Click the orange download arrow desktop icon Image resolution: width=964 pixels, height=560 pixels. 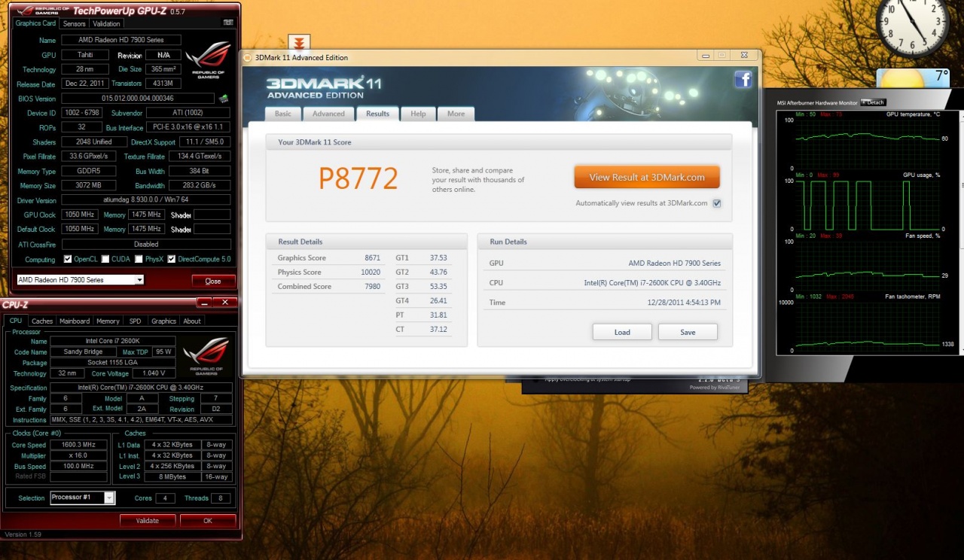pyautogui.click(x=299, y=43)
